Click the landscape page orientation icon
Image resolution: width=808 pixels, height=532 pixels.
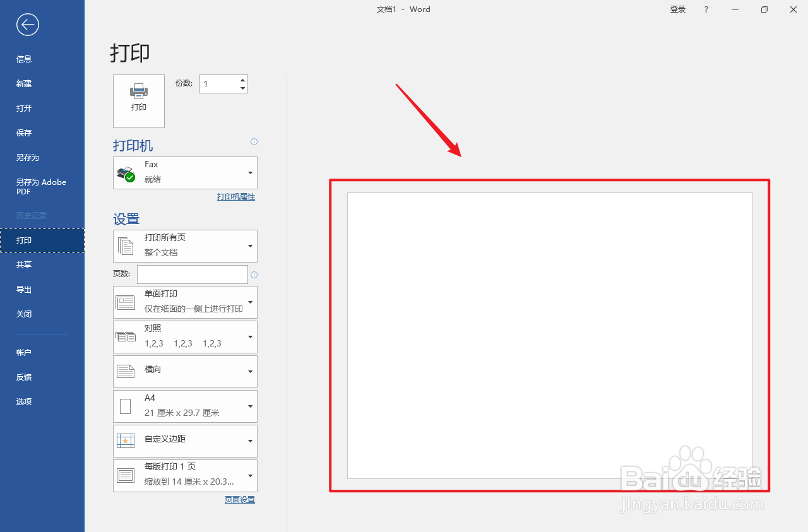tap(126, 371)
